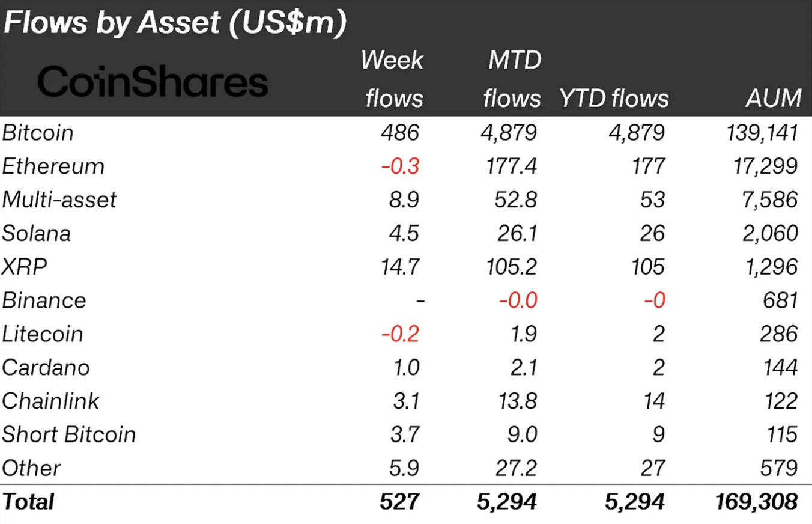812x524 pixels.
Task: Click XRP's 14.7 week flows value
Action: coord(399,266)
